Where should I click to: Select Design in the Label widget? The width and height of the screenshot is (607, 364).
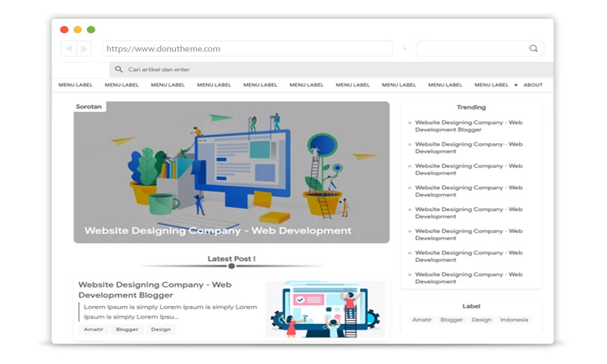481,320
